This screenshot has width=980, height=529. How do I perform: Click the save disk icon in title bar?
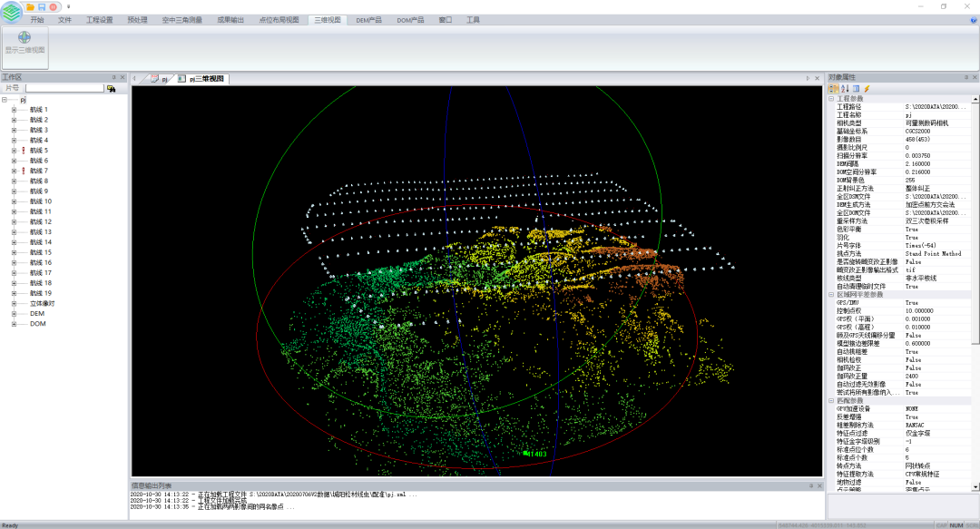coord(42,6)
